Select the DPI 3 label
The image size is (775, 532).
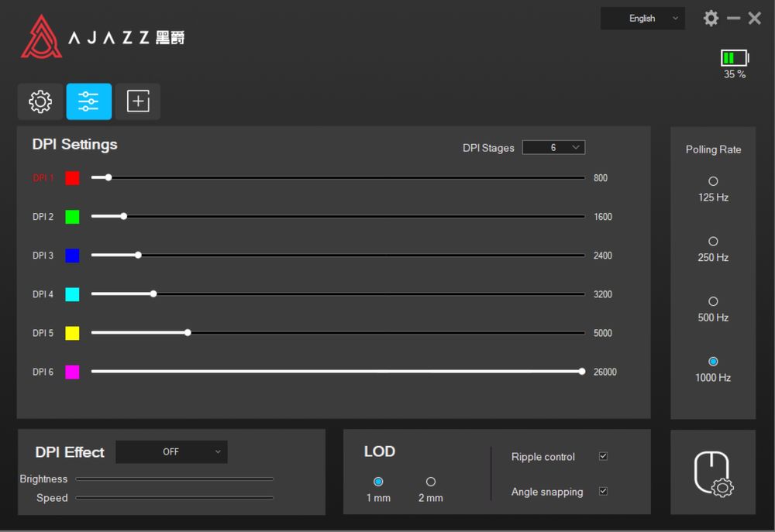43,256
